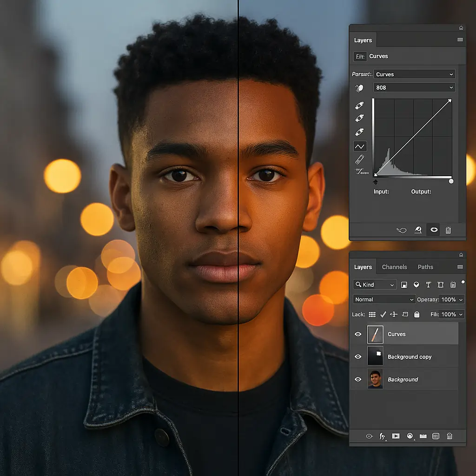Hide the Background copy layer
This screenshot has width=476, height=476.
click(x=358, y=357)
